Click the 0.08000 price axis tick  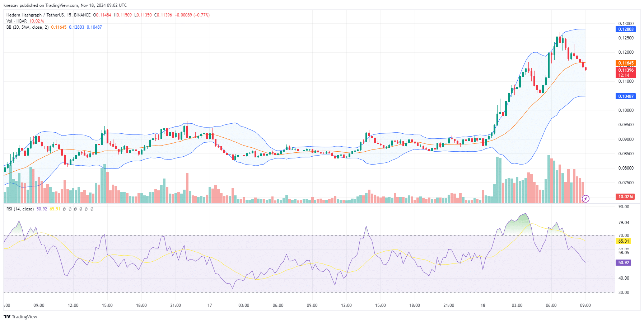[x=626, y=168]
